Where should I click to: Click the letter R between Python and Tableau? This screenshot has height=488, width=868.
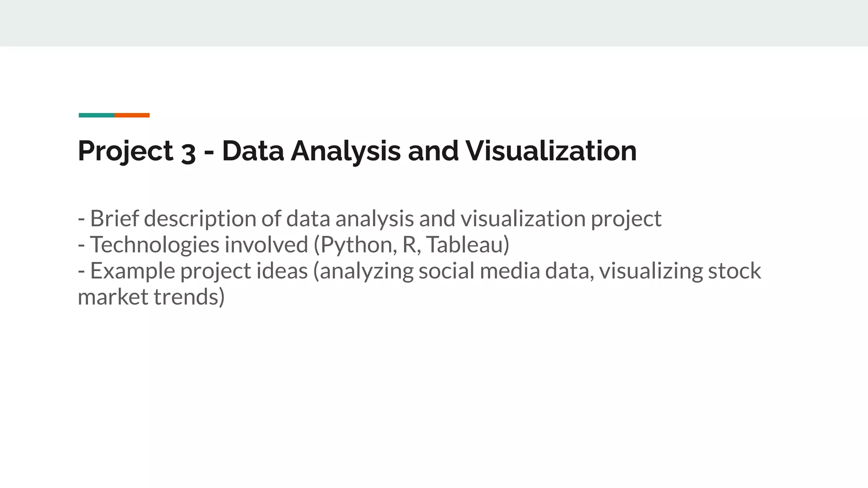(409, 245)
